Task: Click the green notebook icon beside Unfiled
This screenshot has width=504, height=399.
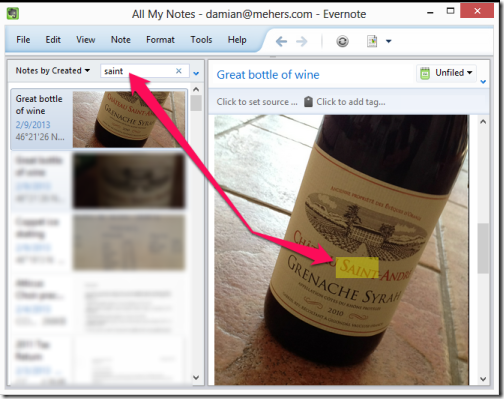Action: tap(425, 73)
